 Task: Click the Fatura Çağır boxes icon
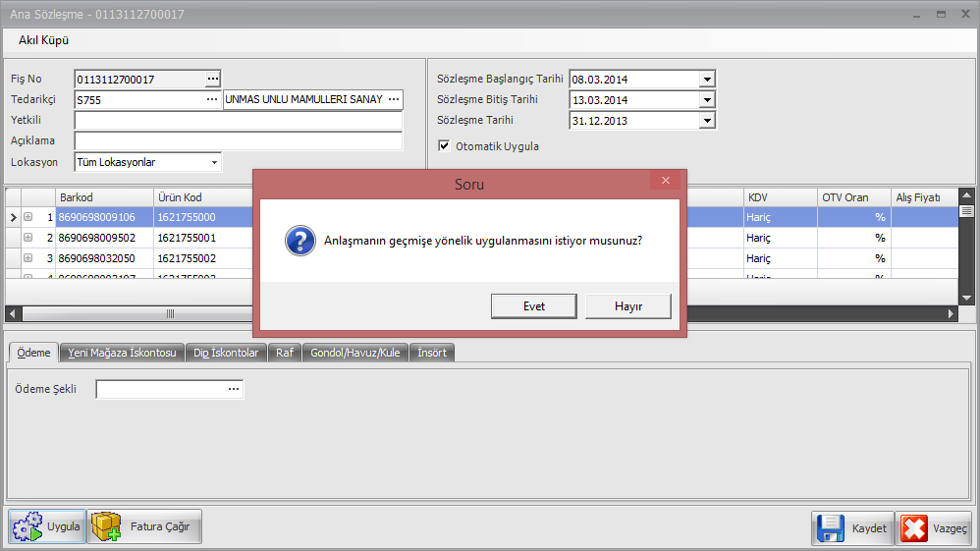point(106,526)
